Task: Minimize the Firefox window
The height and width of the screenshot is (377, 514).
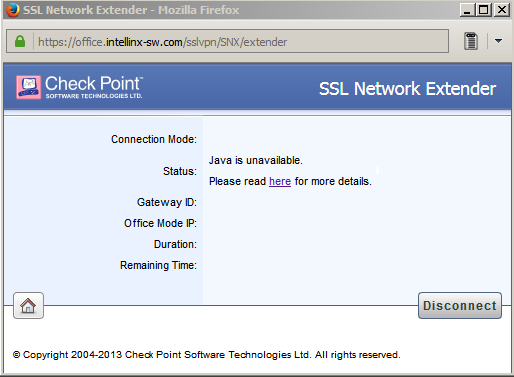Action: tap(467, 10)
